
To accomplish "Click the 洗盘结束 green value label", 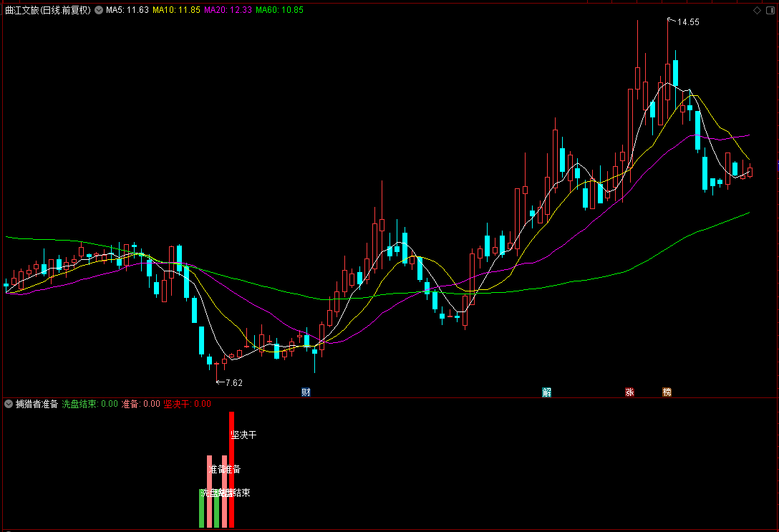I will (90, 404).
